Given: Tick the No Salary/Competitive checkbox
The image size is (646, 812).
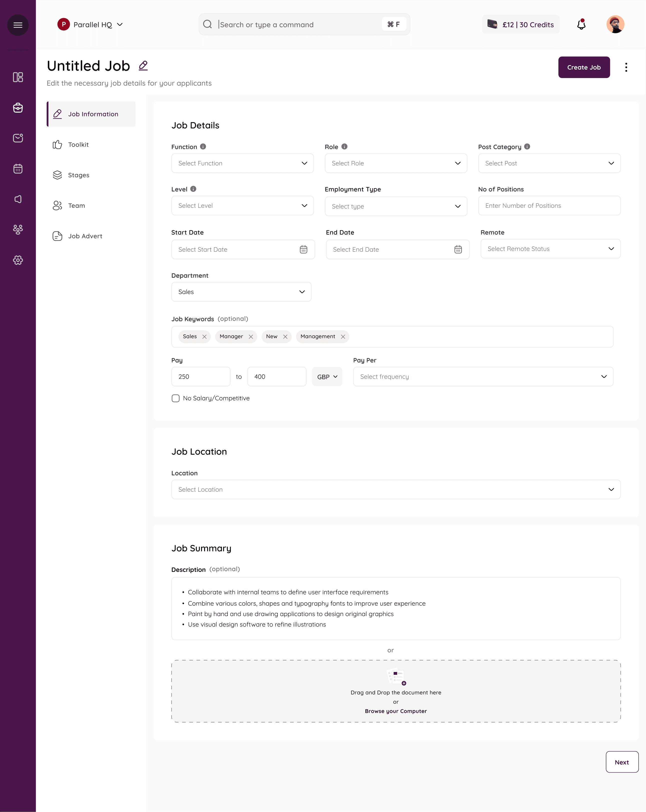Looking at the screenshot, I should click(x=176, y=398).
